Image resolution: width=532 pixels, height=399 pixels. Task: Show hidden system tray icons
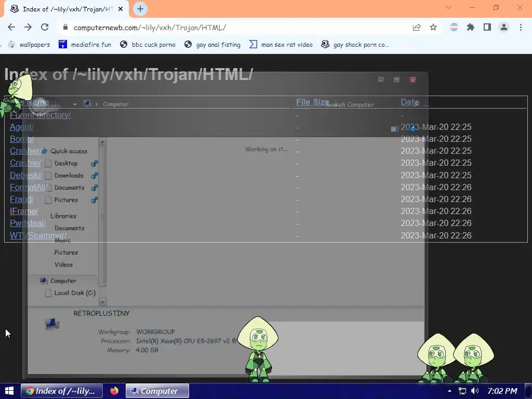point(449,391)
